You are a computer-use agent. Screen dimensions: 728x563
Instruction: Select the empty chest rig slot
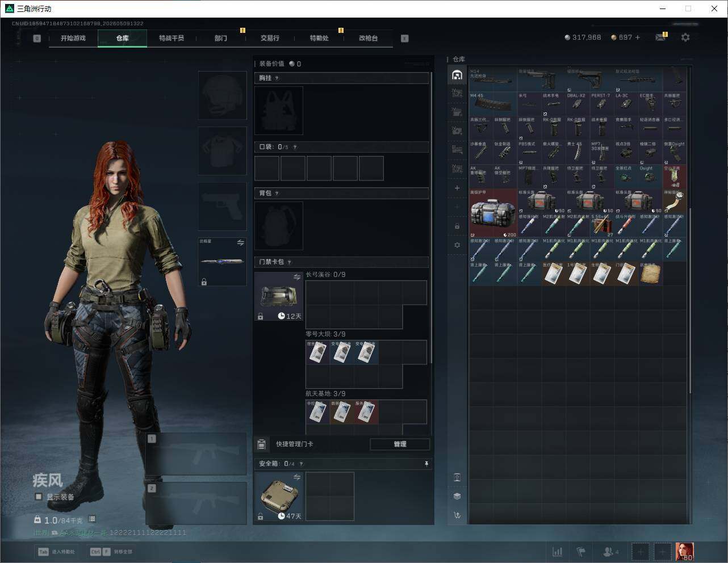[x=279, y=110]
